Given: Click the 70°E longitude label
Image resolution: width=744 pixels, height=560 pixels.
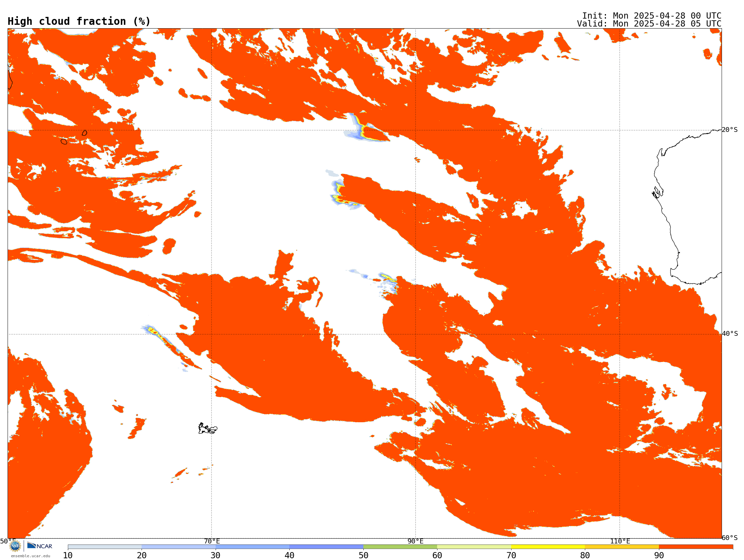Looking at the screenshot, I should tap(212, 541).
